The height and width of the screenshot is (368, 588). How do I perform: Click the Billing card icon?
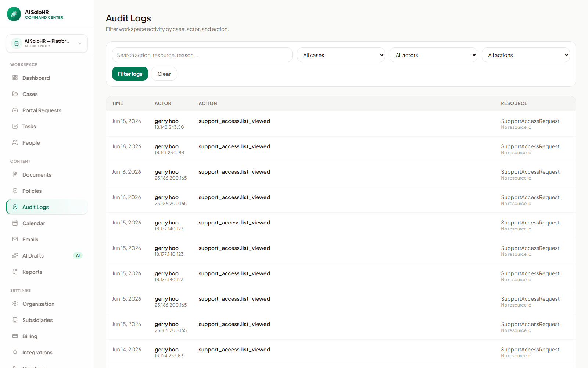pos(15,336)
